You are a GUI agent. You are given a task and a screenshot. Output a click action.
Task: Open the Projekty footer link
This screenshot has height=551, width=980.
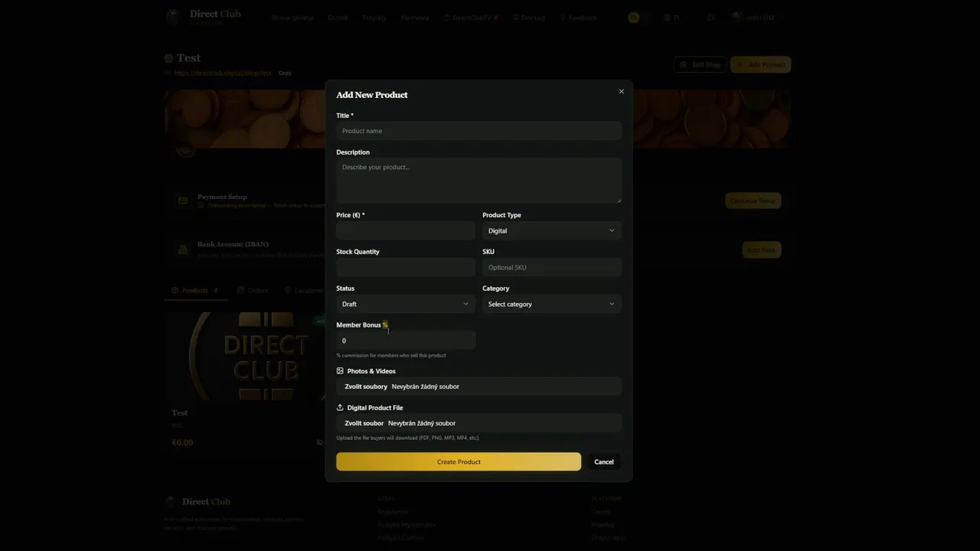pos(603,525)
